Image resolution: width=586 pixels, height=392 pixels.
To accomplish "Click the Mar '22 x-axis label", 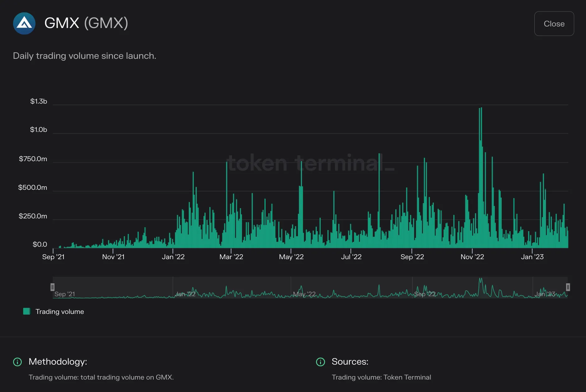I will pyautogui.click(x=231, y=257).
